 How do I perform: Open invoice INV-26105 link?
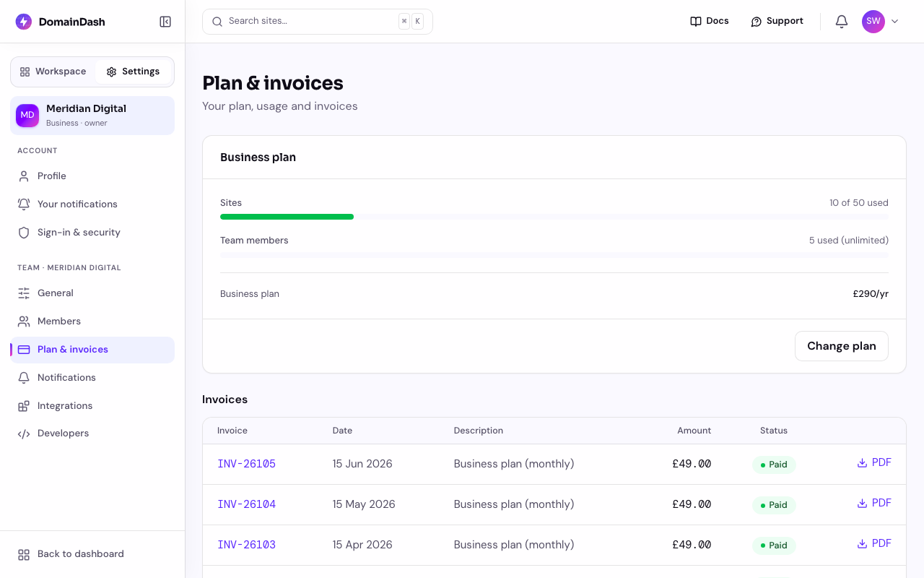tap(246, 464)
